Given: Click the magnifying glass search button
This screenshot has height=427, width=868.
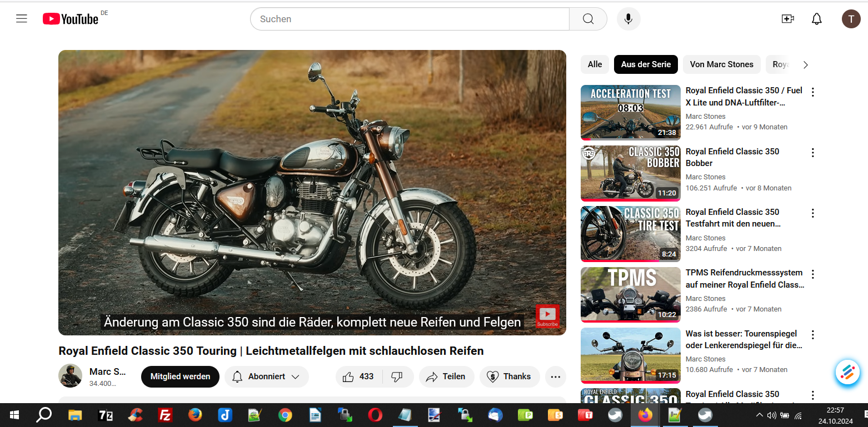Looking at the screenshot, I should click(x=588, y=19).
